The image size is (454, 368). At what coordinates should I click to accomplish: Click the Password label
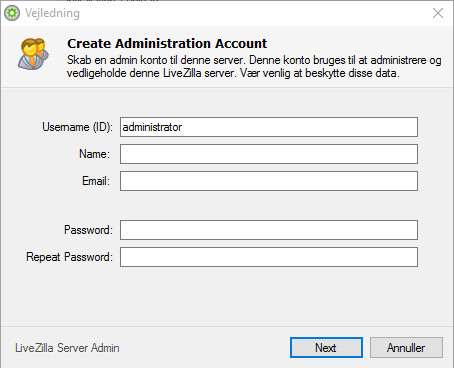click(x=88, y=230)
